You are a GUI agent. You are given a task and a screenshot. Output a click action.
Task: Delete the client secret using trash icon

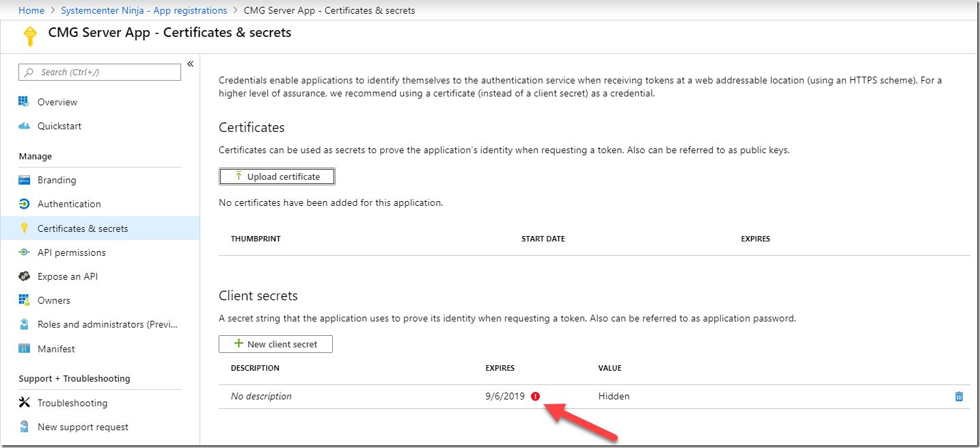tap(959, 397)
